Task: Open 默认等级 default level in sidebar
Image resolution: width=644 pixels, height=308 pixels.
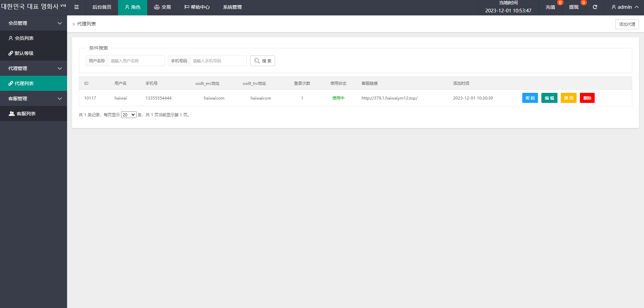Action: (x=24, y=53)
